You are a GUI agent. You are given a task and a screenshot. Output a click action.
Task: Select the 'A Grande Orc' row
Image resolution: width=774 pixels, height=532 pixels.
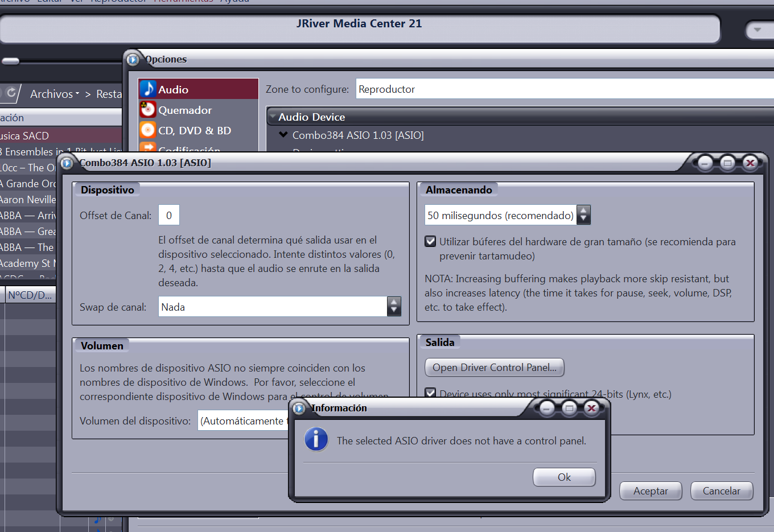tap(28, 183)
